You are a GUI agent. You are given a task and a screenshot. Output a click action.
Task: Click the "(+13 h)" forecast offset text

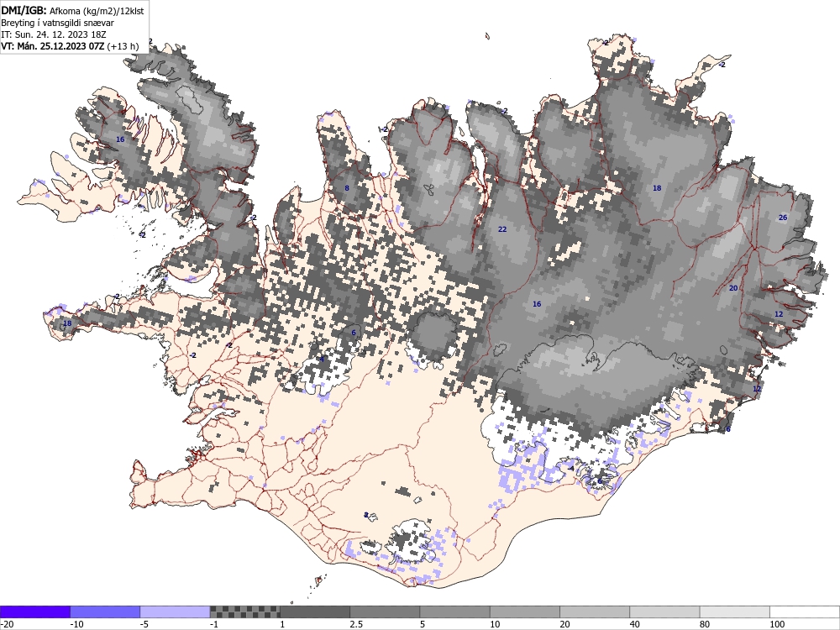coord(123,46)
